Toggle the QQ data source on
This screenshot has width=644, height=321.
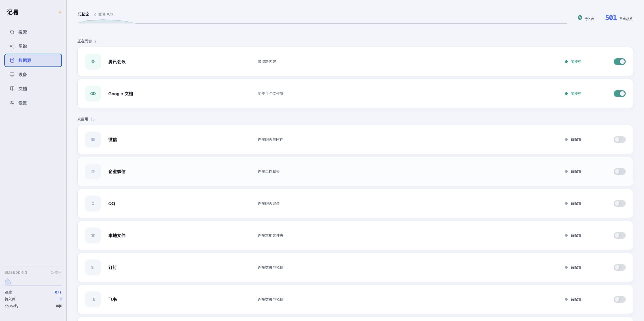coord(619,203)
